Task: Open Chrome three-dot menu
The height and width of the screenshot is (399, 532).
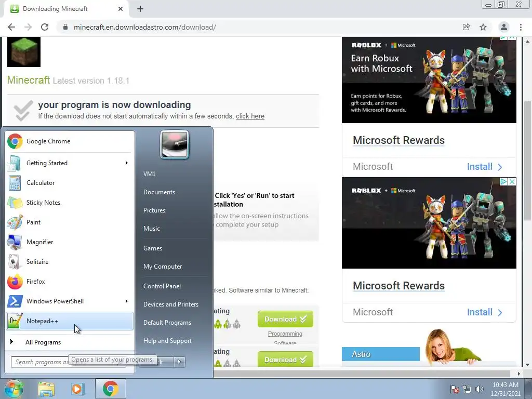Action: [521, 27]
